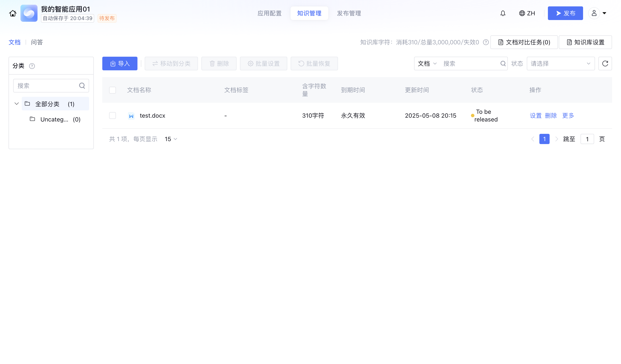This screenshot has width=621, height=364.
Task: Click the search icon in category panel
Action: (x=82, y=86)
